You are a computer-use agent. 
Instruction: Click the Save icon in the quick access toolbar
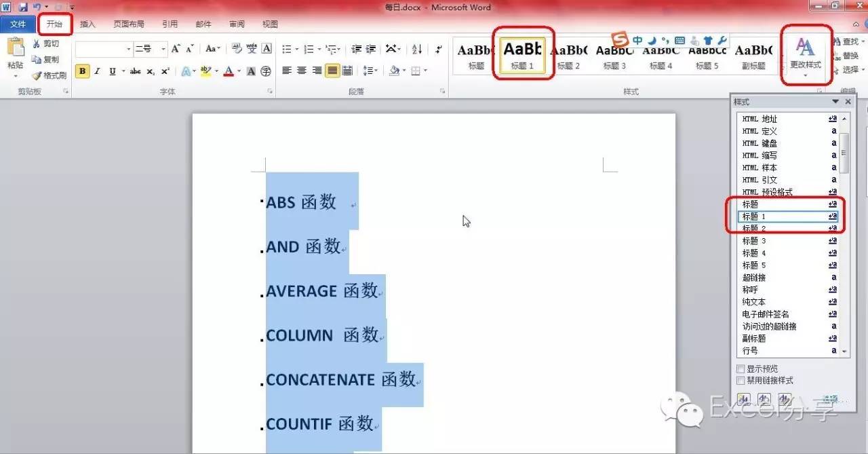tap(22, 7)
